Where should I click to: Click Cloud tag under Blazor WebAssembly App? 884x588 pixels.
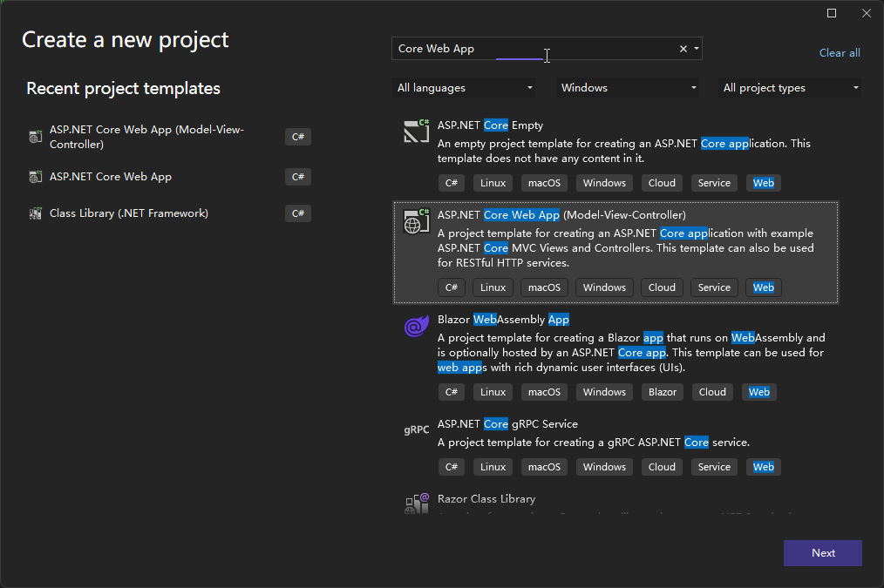(x=712, y=392)
